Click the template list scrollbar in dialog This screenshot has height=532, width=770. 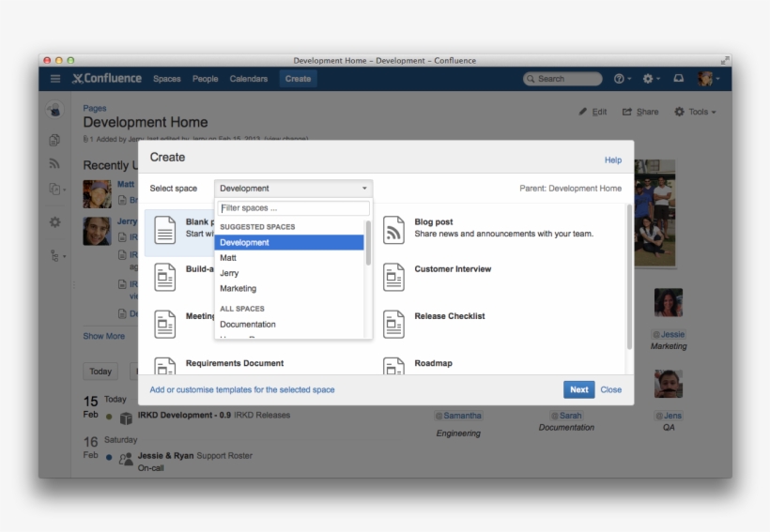[x=629, y=278]
